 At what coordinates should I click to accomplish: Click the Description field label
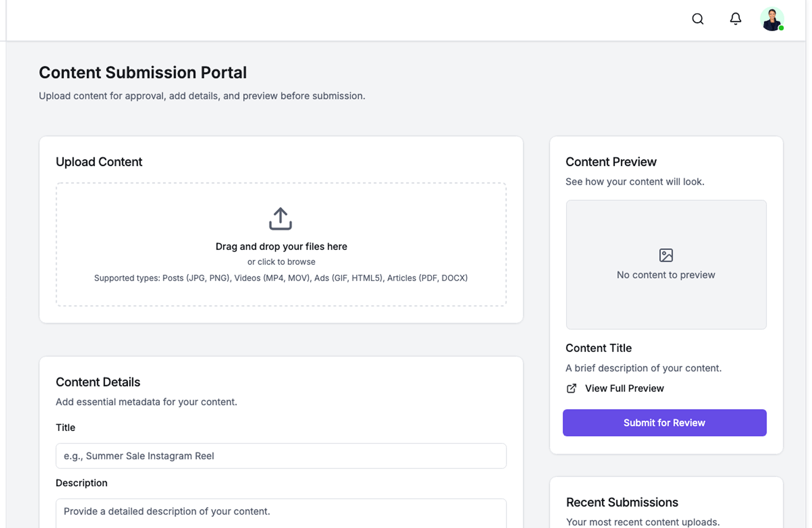click(x=82, y=483)
